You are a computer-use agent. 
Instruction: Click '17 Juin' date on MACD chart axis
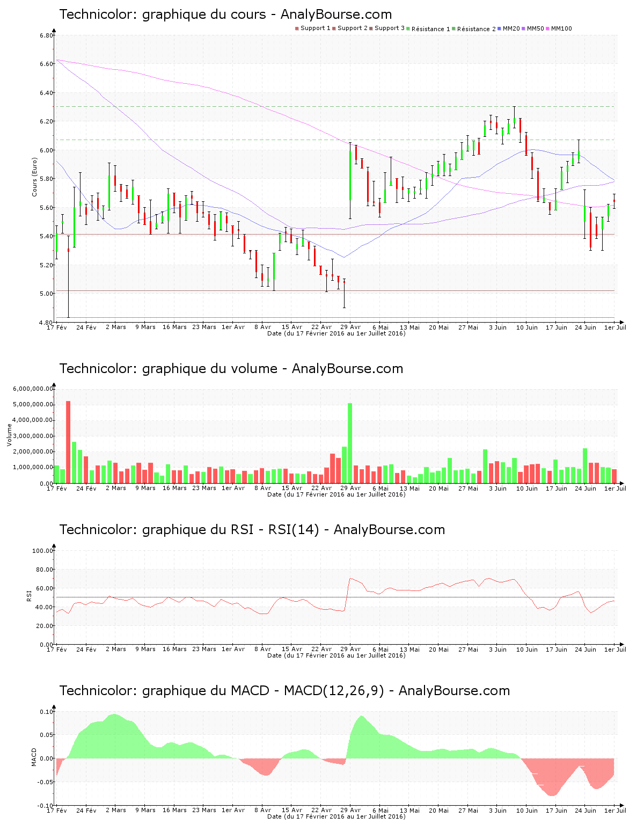point(557,811)
